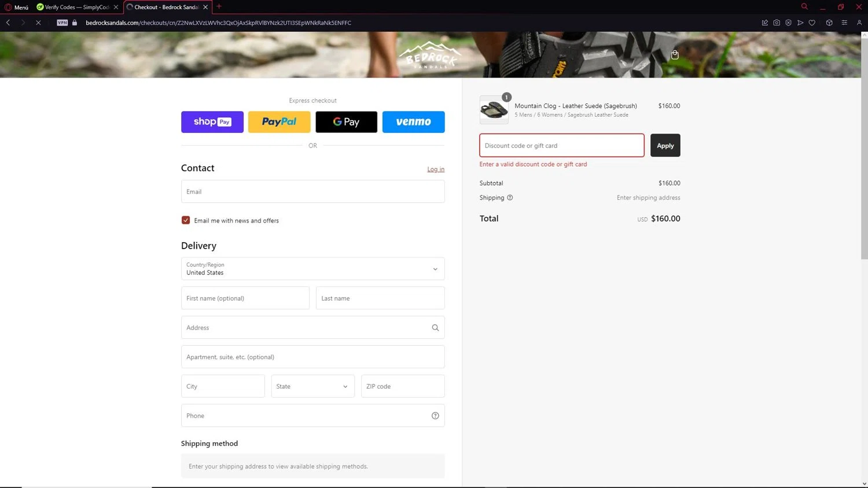Screen dimensions: 868x488
Task: Pay with Shop Pay
Action: pyautogui.click(x=212, y=122)
